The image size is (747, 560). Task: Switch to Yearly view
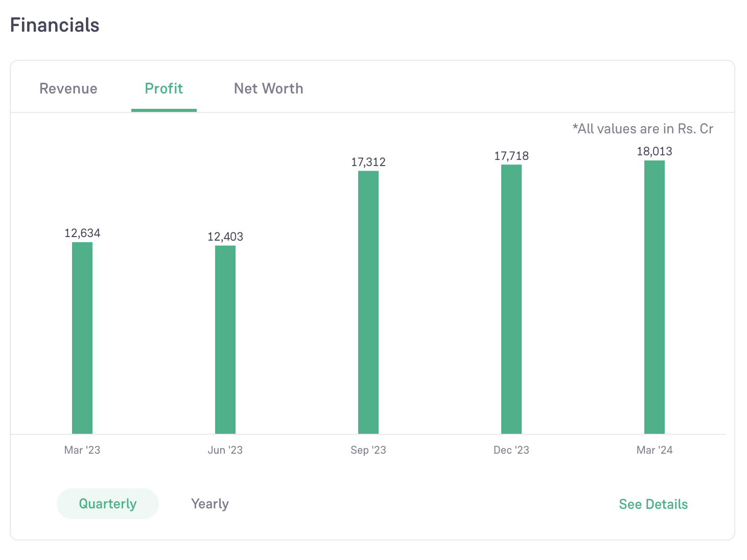coord(210,504)
